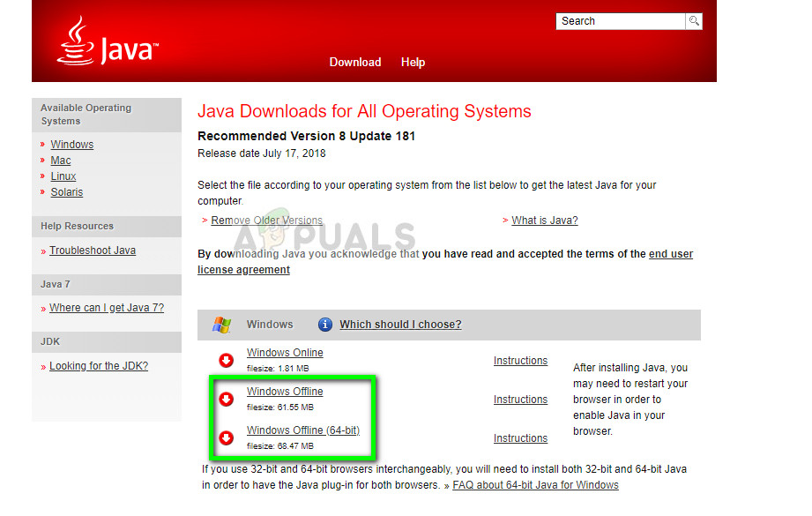The height and width of the screenshot is (516, 812).
Task: Open Troubleshoot Java help link
Action: pyautogui.click(x=93, y=251)
